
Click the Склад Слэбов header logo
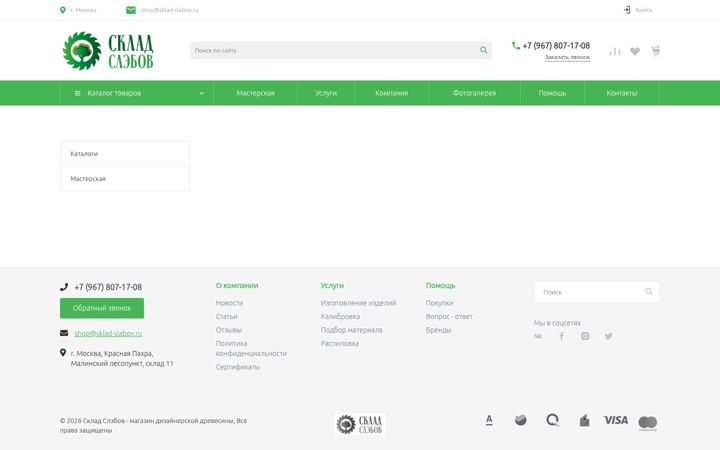108,51
